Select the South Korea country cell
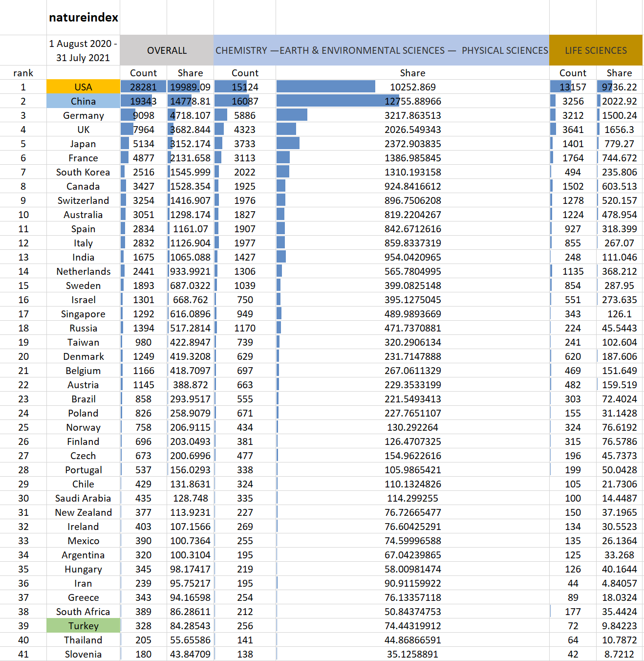The image size is (644, 661). click(84, 172)
